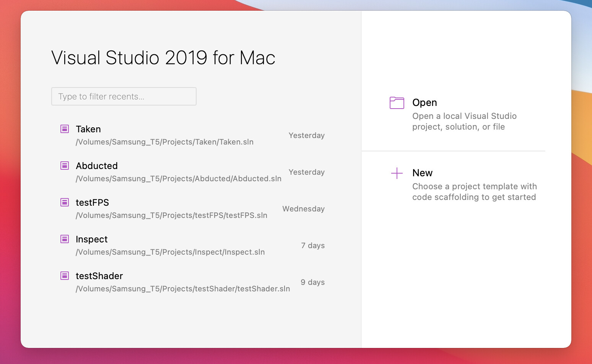
Task: Click the Open action to browse files
Action: point(424,102)
